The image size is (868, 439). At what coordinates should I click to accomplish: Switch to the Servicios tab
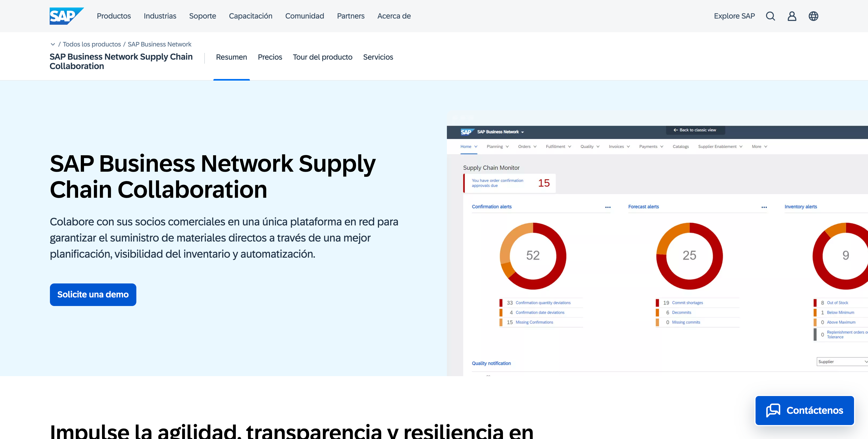pos(378,57)
